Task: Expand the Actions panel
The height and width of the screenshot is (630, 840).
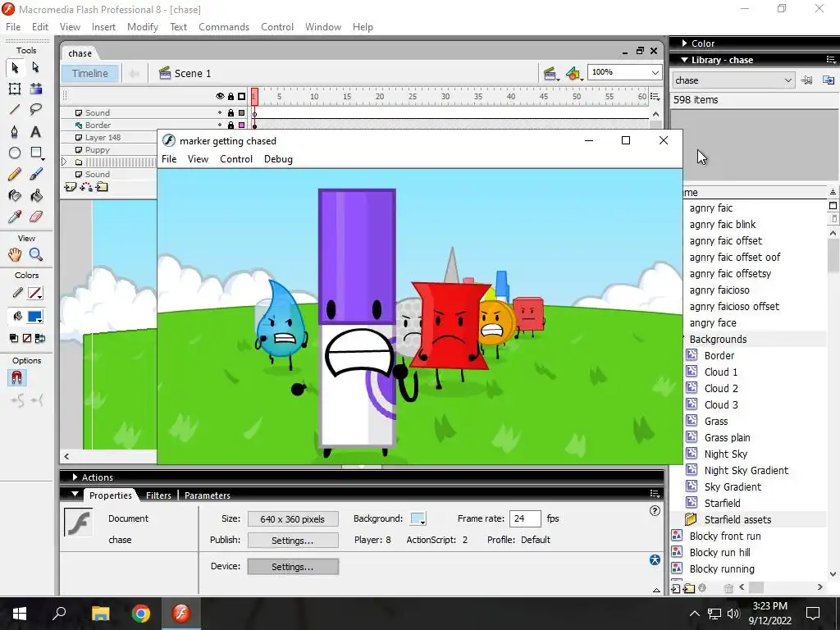Action: 75,477
